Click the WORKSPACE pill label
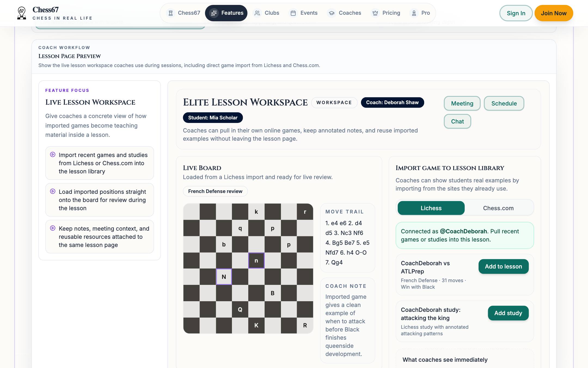Screen dimensions: 588x368 (x=334, y=102)
